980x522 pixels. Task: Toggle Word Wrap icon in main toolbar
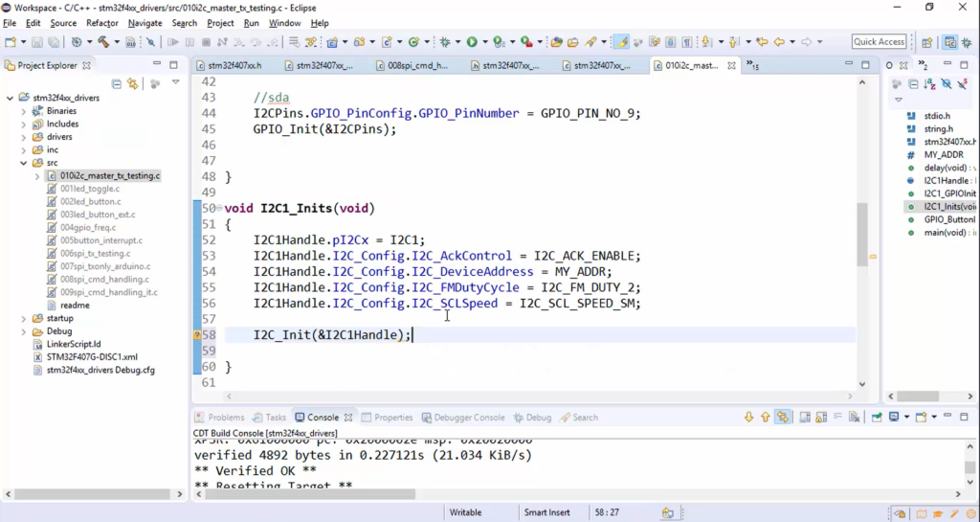655,42
